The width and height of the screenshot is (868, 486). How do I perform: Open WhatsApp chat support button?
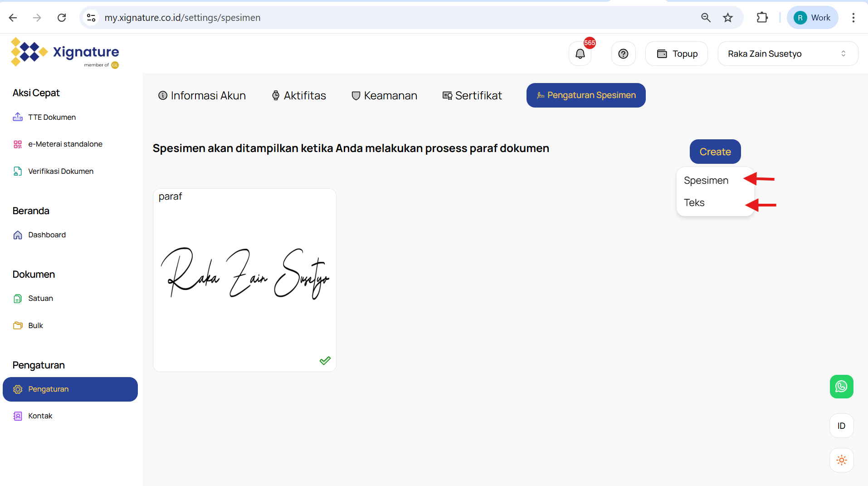coord(841,387)
